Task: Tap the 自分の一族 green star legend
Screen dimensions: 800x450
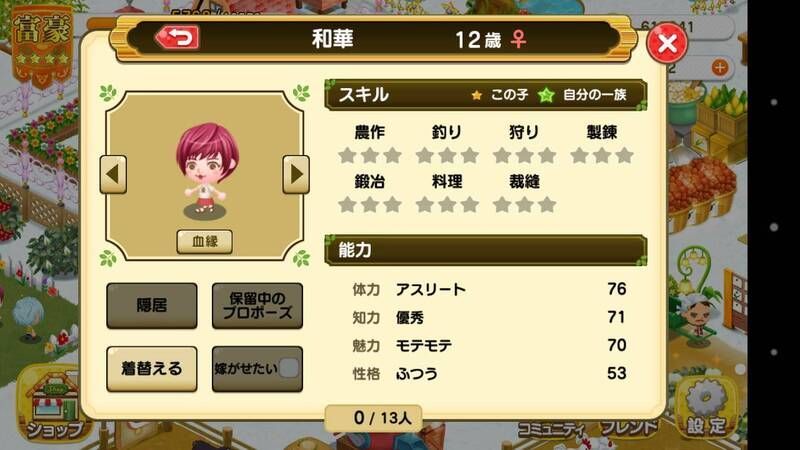Action: click(x=582, y=95)
